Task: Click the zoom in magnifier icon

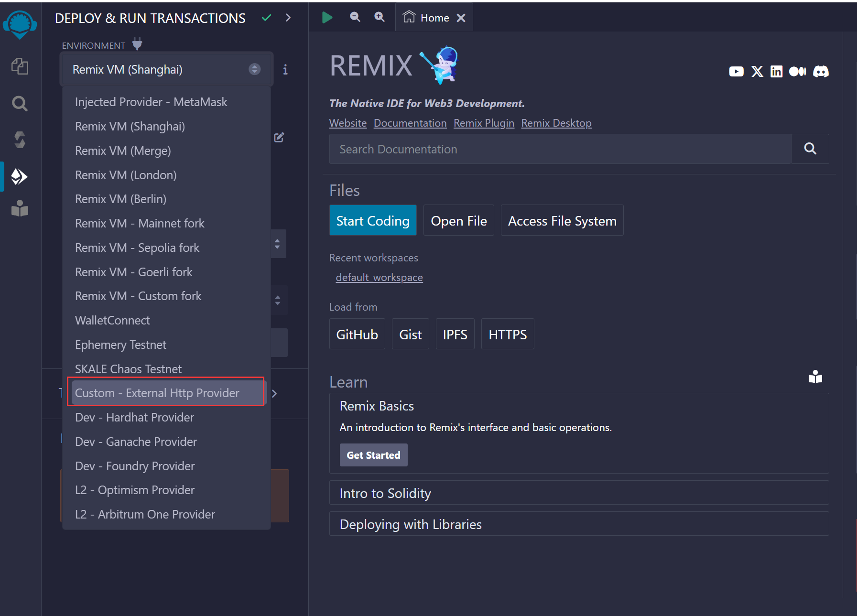Action: 380,17
